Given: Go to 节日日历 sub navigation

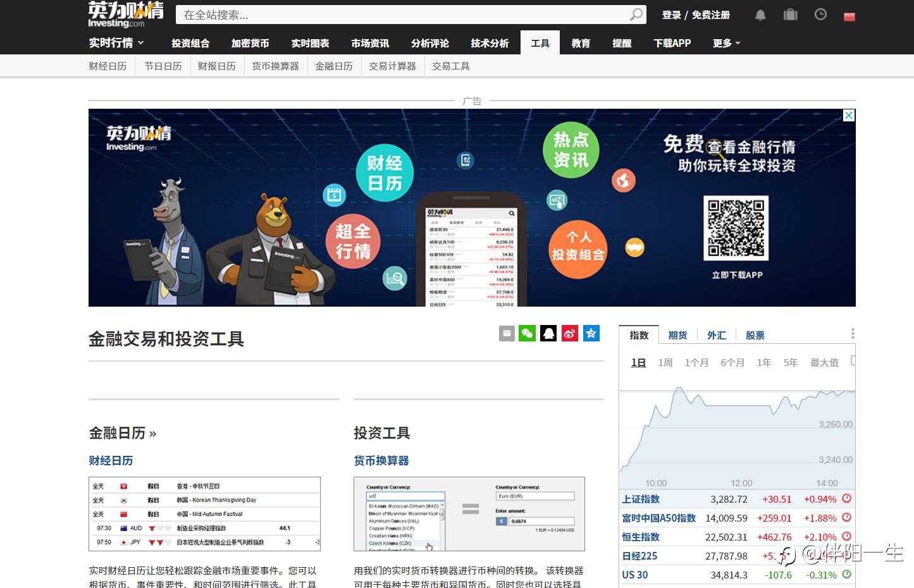Looking at the screenshot, I should (163, 66).
